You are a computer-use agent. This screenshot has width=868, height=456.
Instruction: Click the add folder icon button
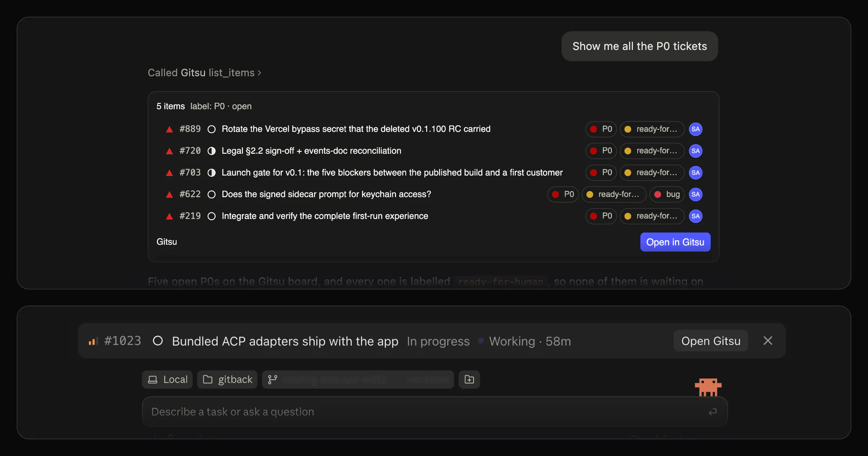(x=469, y=380)
